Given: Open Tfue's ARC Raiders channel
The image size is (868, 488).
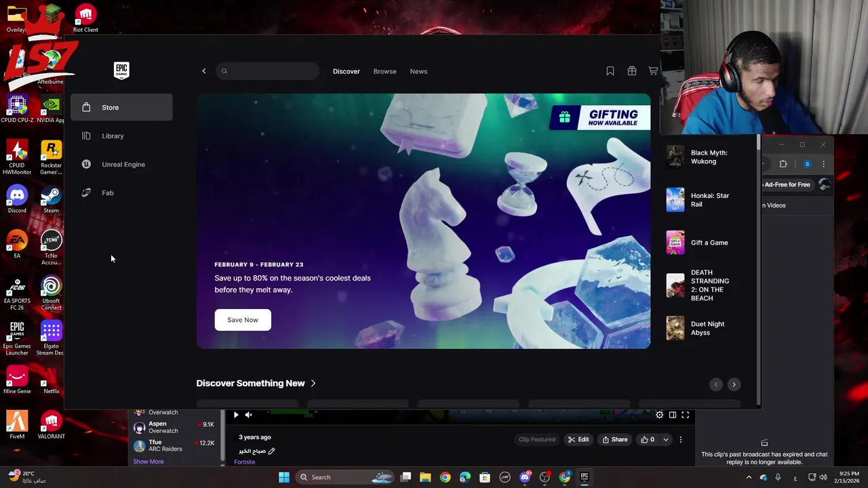Looking at the screenshot, I should point(174,445).
